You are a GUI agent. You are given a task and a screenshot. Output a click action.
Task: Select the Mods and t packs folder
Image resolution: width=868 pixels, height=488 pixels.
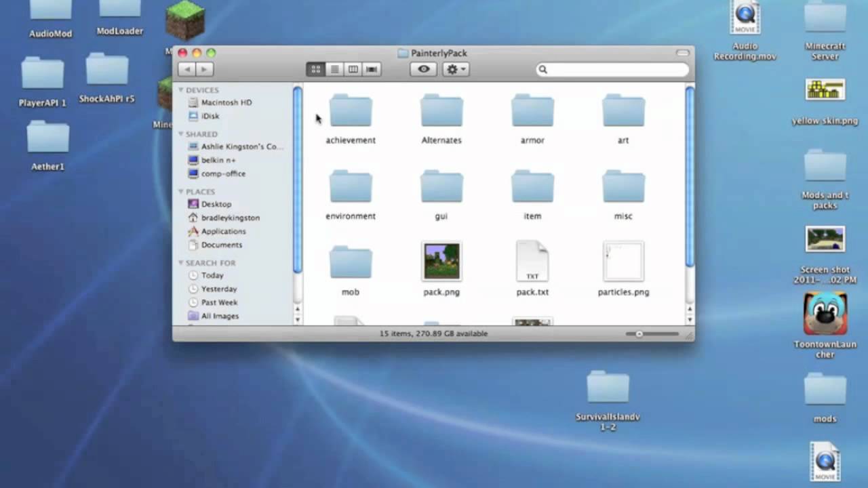point(825,166)
